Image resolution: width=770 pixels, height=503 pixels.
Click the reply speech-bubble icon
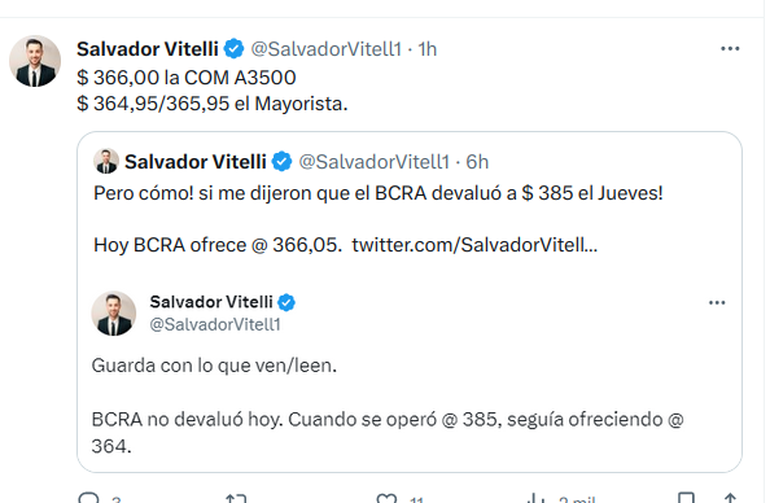89,497
